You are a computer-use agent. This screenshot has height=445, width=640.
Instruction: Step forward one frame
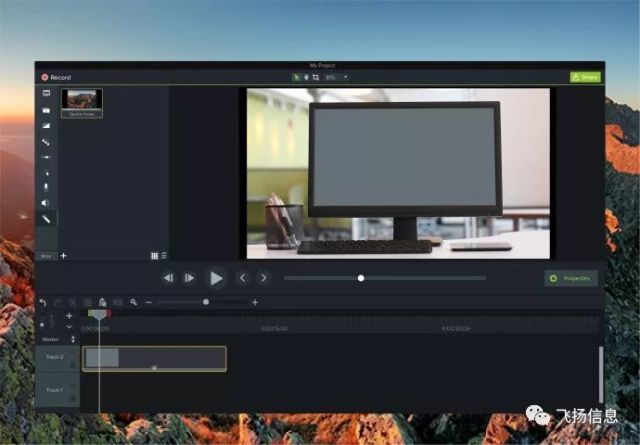[189, 278]
